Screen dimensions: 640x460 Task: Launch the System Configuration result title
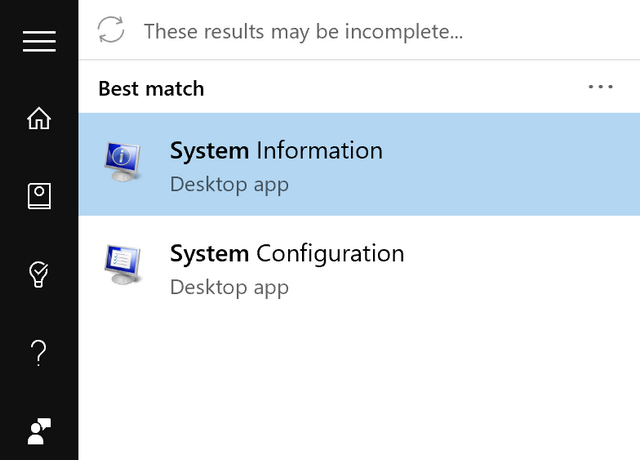point(287,254)
